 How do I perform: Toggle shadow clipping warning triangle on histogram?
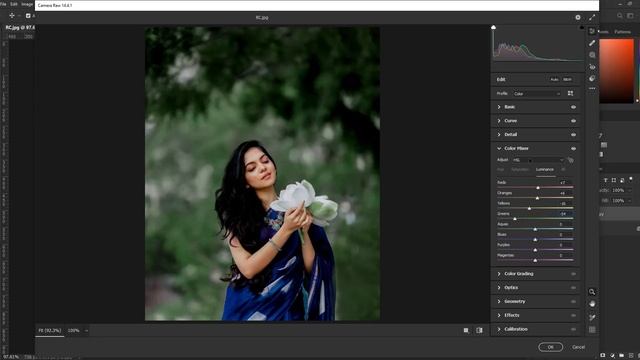coord(493,27)
